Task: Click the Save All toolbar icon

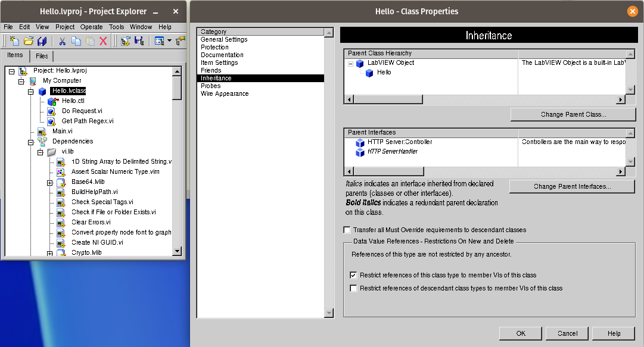Action: (42, 40)
